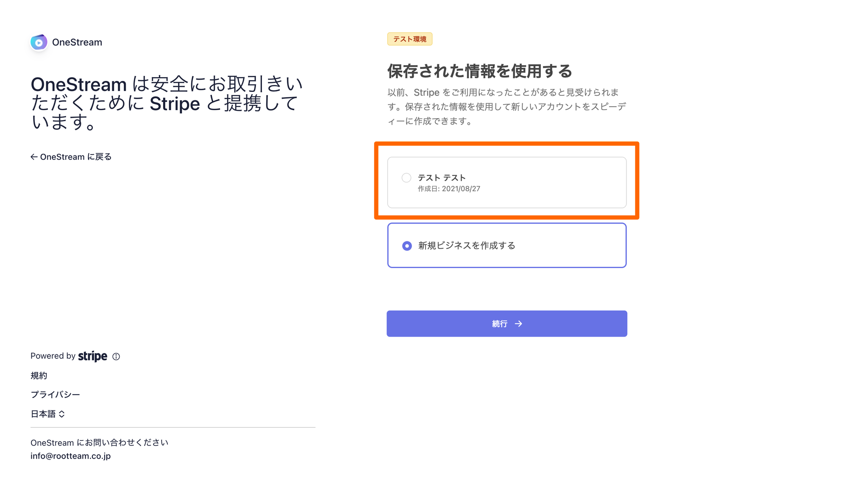Click the back arrow before OneStream に戻る
The height and width of the screenshot is (490, 868).
(x=34, y=157)
